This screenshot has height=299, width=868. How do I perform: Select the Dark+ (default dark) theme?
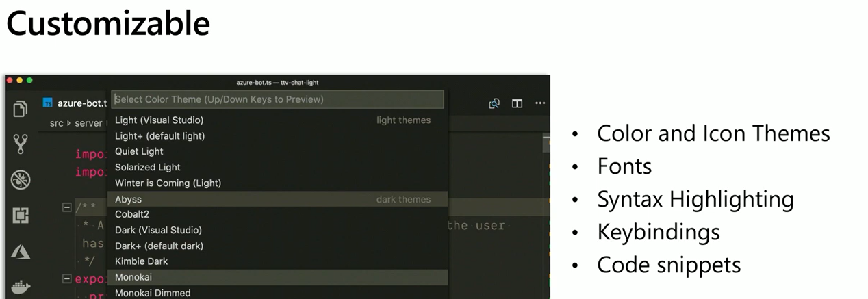pyautogui.click(x=278, y=246)
